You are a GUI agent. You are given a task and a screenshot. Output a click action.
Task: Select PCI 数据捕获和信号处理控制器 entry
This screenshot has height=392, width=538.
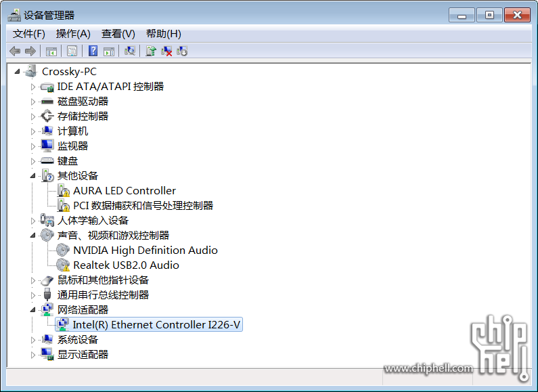click(143, 205)
